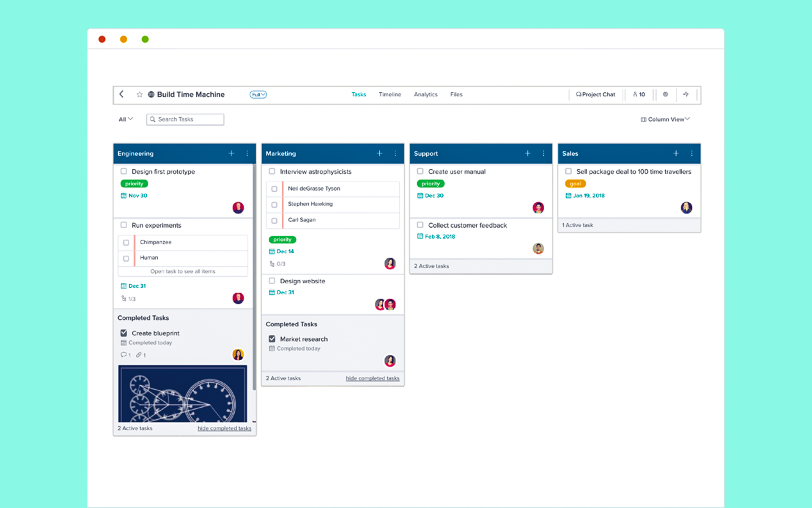Add a task to the Engineering column
The height and width of the screenshot is (508, 812).
pyautogui.click(x=231, y=153)
